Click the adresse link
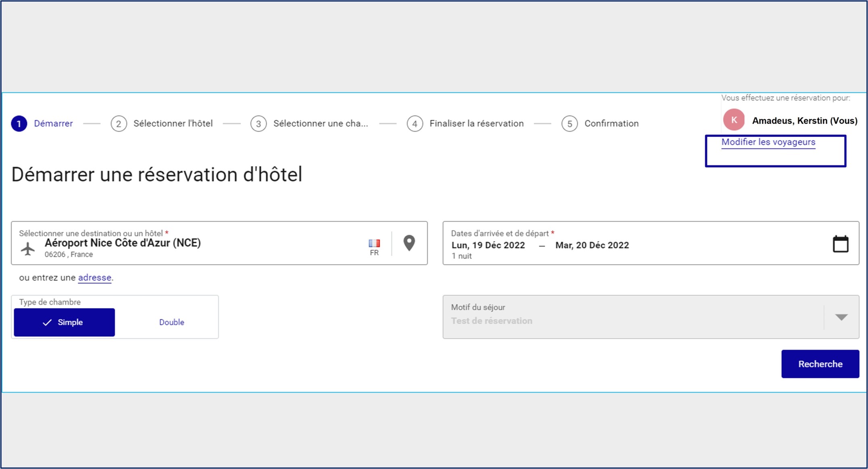Screen dimensions: 868x469 point(94,277)
